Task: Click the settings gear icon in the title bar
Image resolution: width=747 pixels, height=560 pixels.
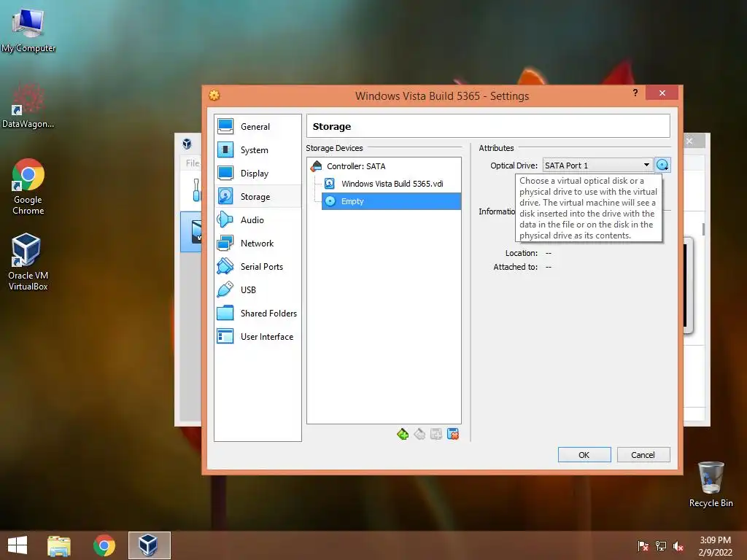Action: [214, 96]
